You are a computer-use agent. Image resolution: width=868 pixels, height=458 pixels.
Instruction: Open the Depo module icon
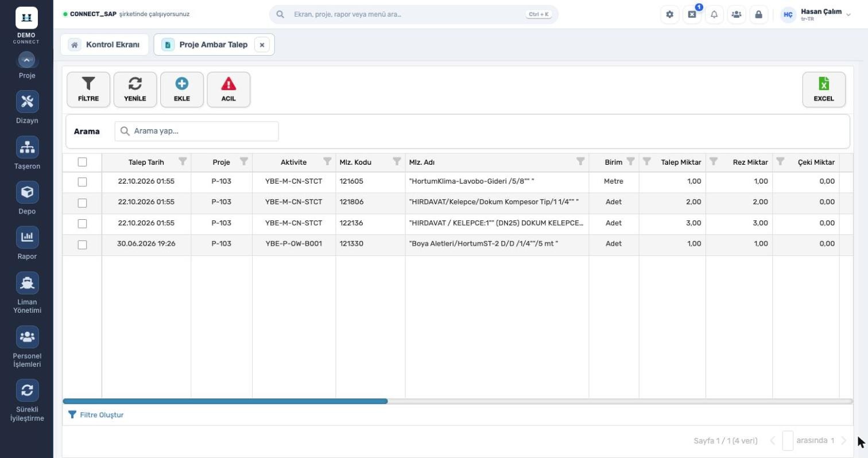coord(27,192)
